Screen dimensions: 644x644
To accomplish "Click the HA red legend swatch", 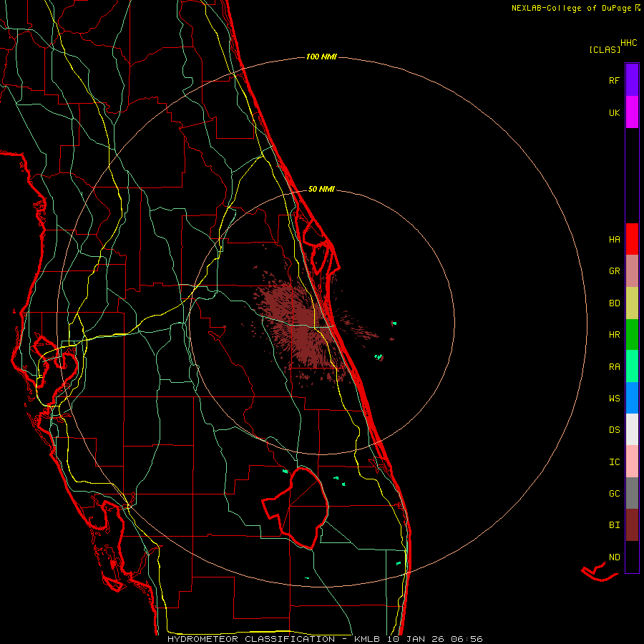I will pyautogui.click(x=632, y=239).
